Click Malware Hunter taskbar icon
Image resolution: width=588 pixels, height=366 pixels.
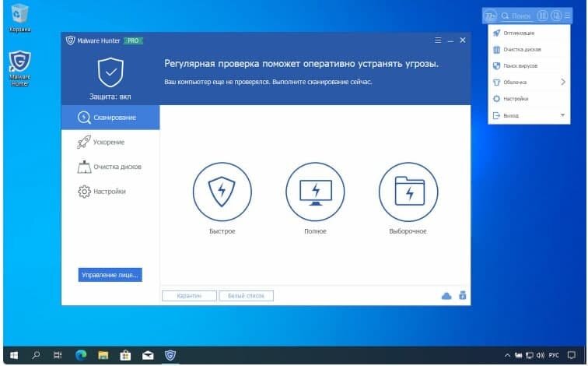(170, 355)
